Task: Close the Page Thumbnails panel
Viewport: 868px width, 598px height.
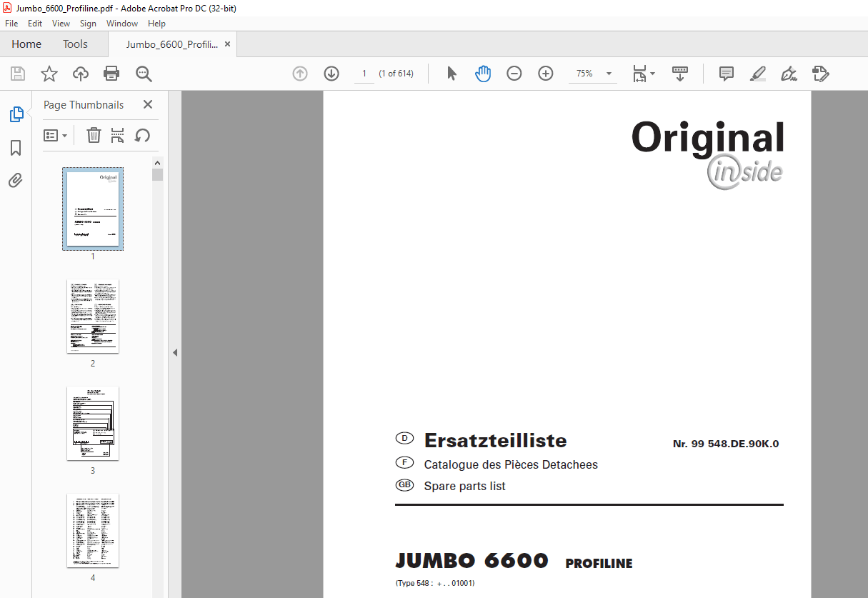Action: tap(148, 104)
